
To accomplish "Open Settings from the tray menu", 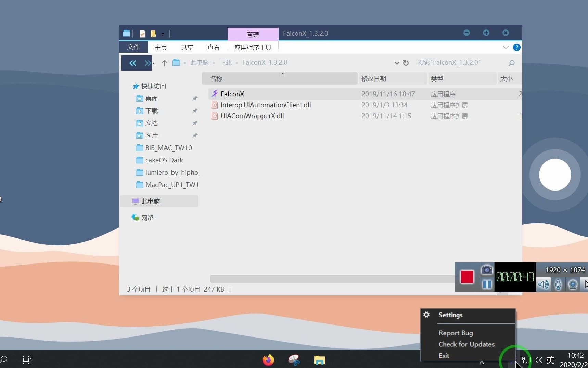I will click(x=450, y=315).
